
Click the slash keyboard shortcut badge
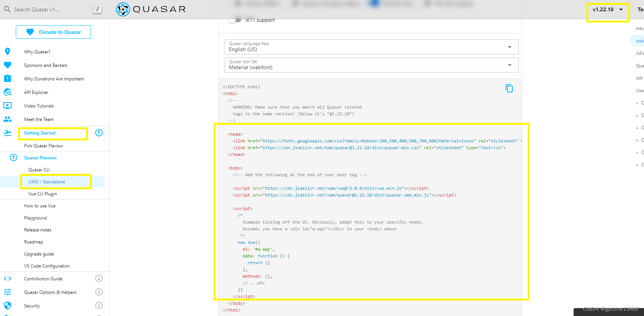(x=97, y=9)
